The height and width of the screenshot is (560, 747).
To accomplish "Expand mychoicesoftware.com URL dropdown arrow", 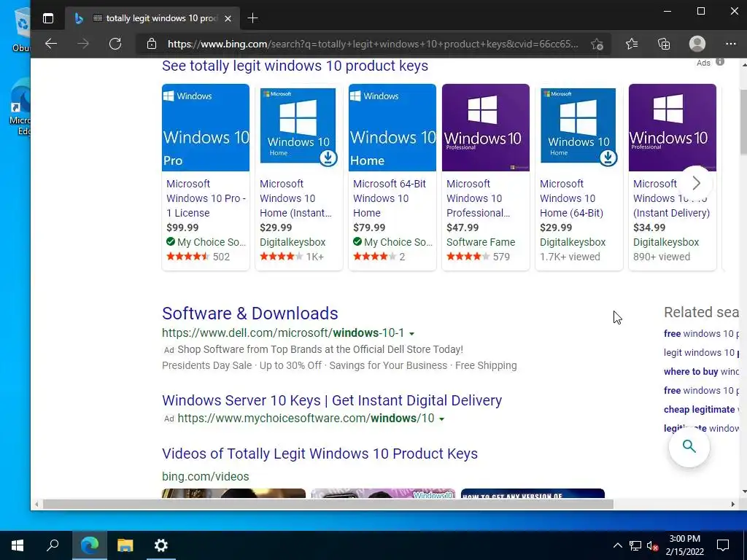I will point(441,419).
